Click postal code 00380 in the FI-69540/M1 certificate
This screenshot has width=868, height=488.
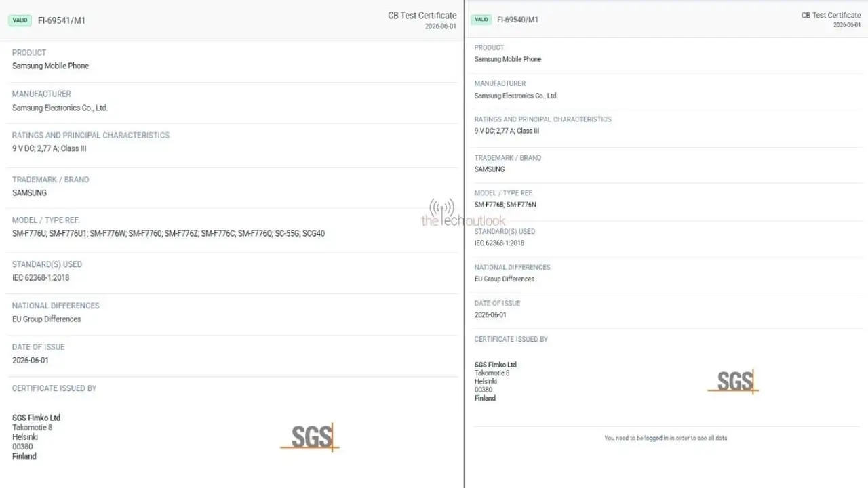(x=484, y=390)
